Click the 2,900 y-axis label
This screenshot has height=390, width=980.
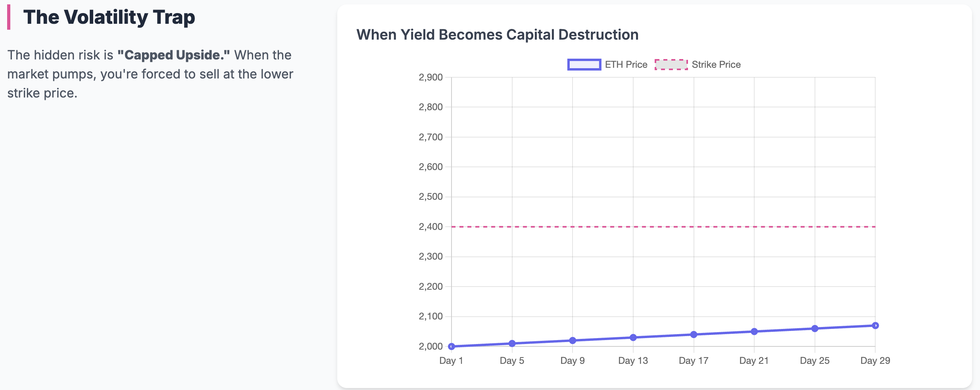pyautogui.click(x=430, y=77)
